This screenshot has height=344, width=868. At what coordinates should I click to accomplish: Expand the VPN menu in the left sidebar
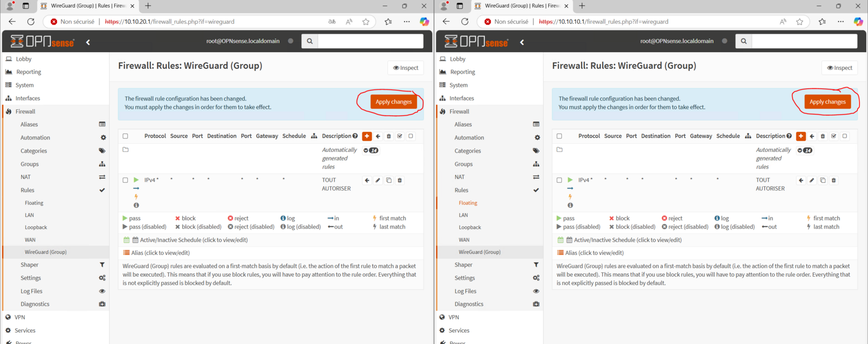(20, 317)
